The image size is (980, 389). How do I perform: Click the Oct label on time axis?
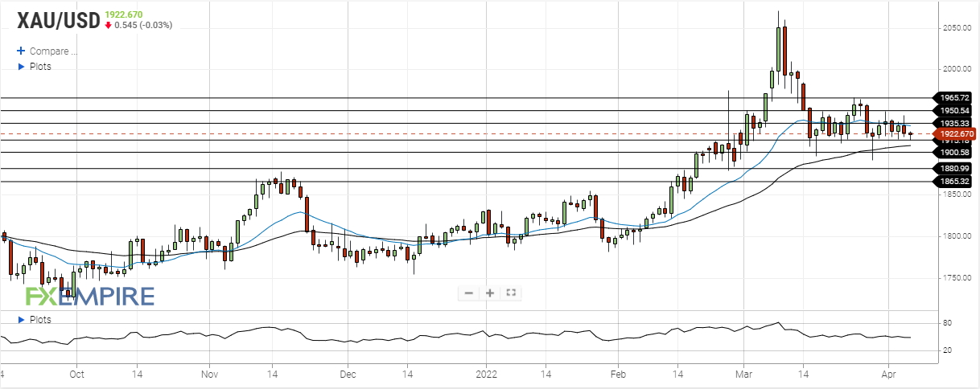pyautogui.click(x=76, y=374)
